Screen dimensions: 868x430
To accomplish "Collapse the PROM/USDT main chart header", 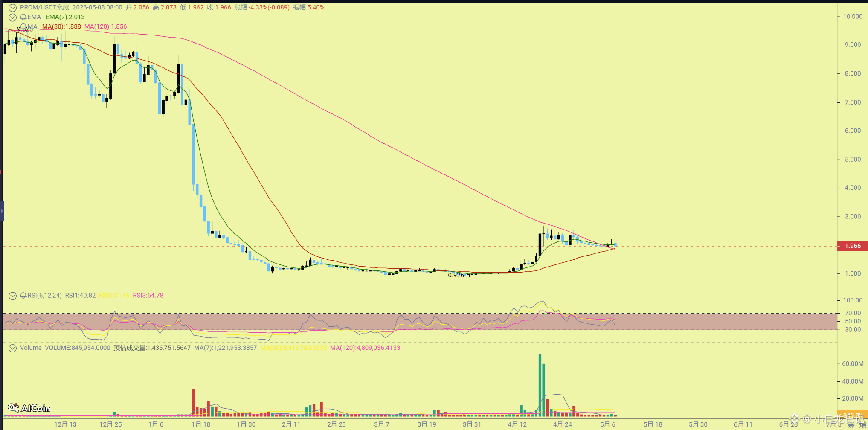I will pyautogui.click(x=12, y=8).
